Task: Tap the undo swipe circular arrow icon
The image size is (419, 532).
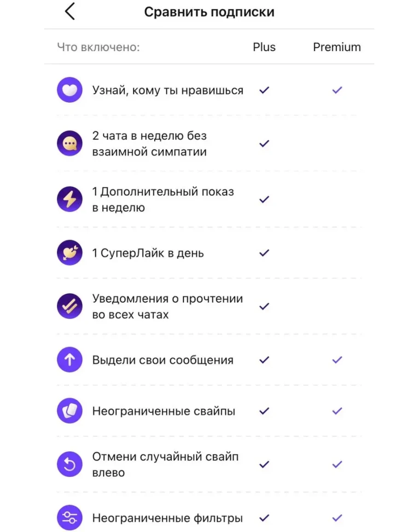Action: [70, 464]
